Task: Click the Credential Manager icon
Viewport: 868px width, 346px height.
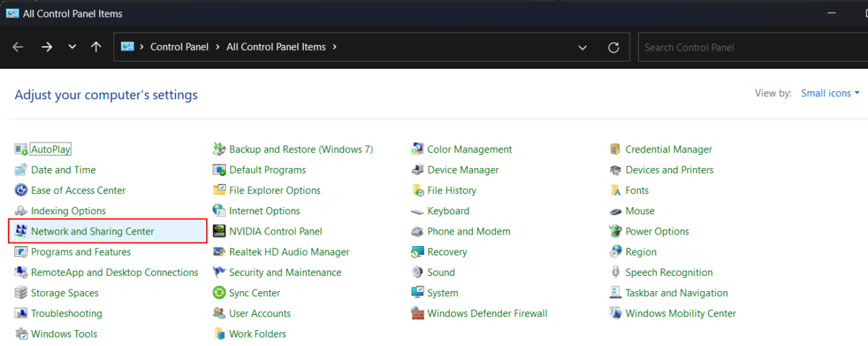Action: (616, 150)
